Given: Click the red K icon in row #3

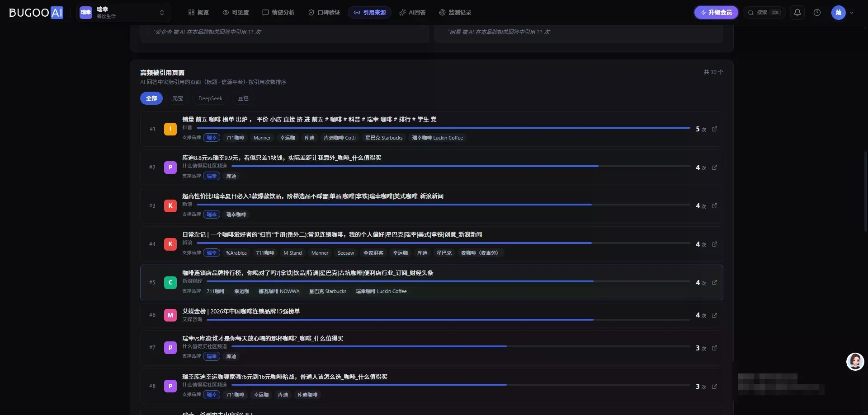Looking at the screenshot, I should pos(170,206).
